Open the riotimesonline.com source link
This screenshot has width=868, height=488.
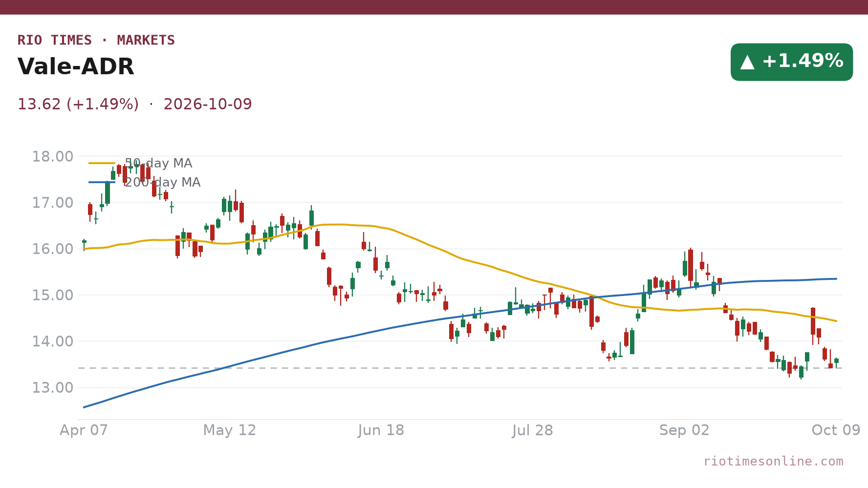(773, 461)
